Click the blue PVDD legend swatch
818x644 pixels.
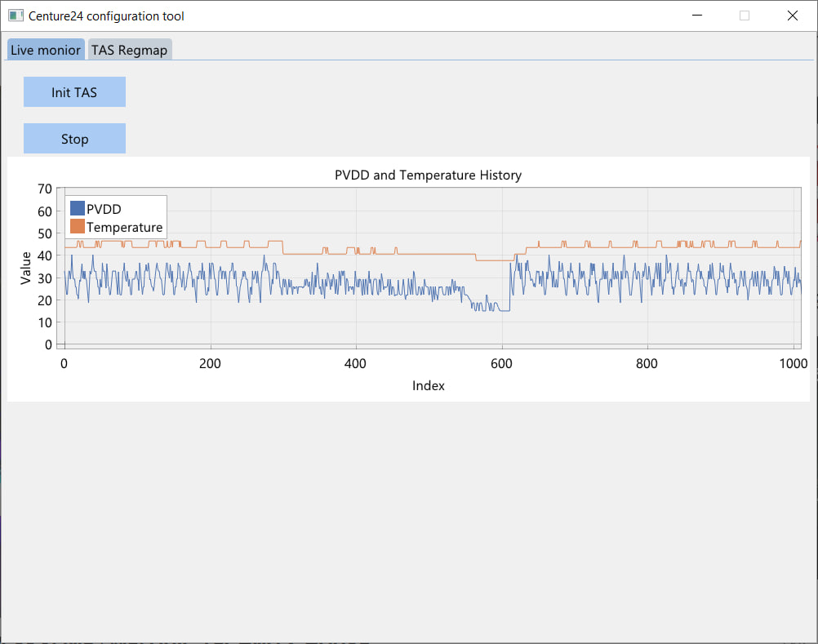(78, 209)
